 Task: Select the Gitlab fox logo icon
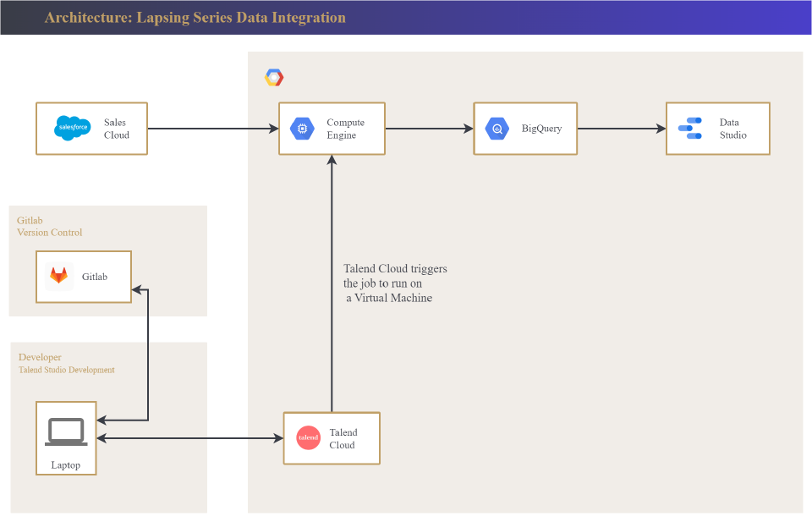coord(59,276)
